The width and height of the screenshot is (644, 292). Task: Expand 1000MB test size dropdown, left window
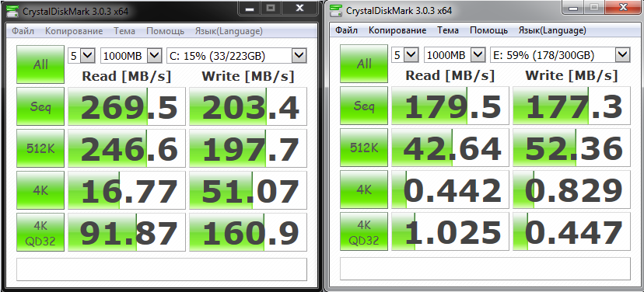coord(155,55)
